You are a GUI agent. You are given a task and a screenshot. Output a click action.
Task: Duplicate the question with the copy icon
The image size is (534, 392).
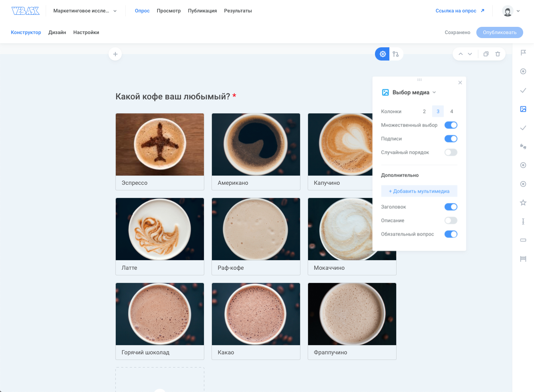pyautogui.click(x=486, y=54)
